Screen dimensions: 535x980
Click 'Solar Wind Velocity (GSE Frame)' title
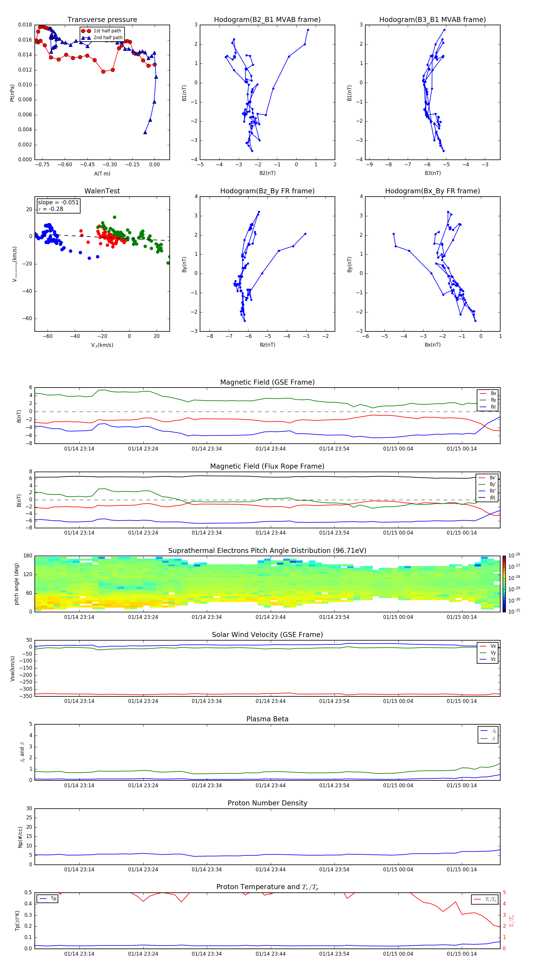pyautogui.click(x=267, y=635)
